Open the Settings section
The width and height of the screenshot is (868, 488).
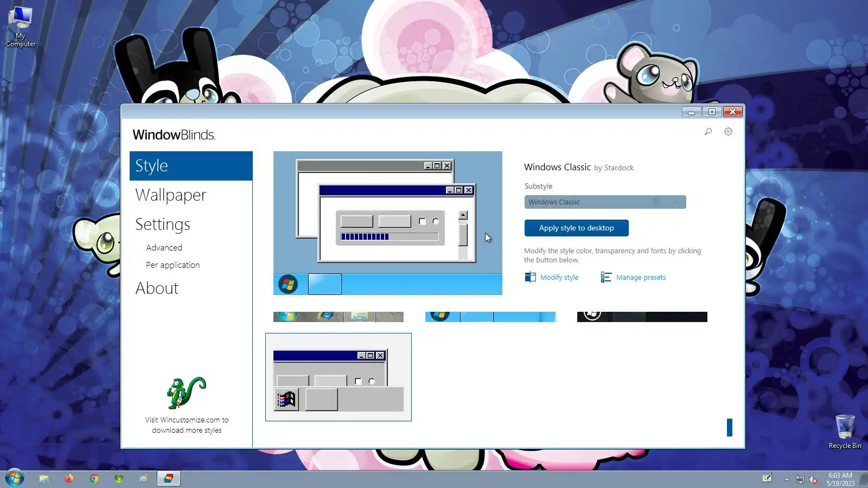(x=163, y=224)
